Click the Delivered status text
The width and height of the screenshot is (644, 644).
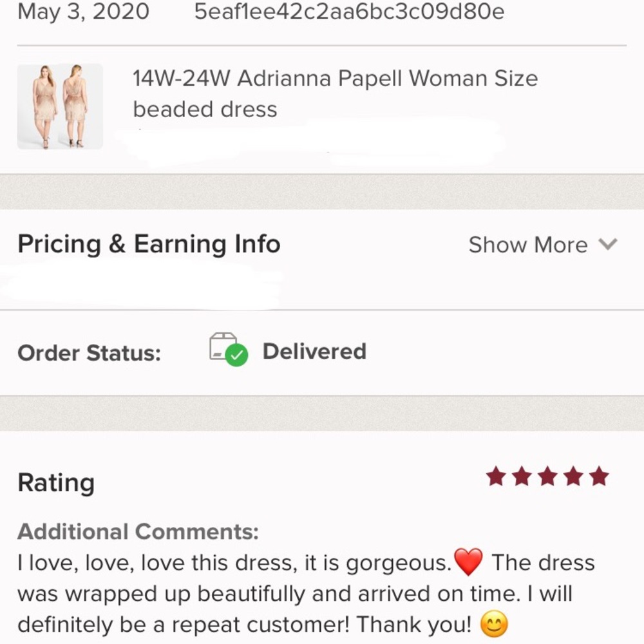pyautogui.click(x=314, y=351)
